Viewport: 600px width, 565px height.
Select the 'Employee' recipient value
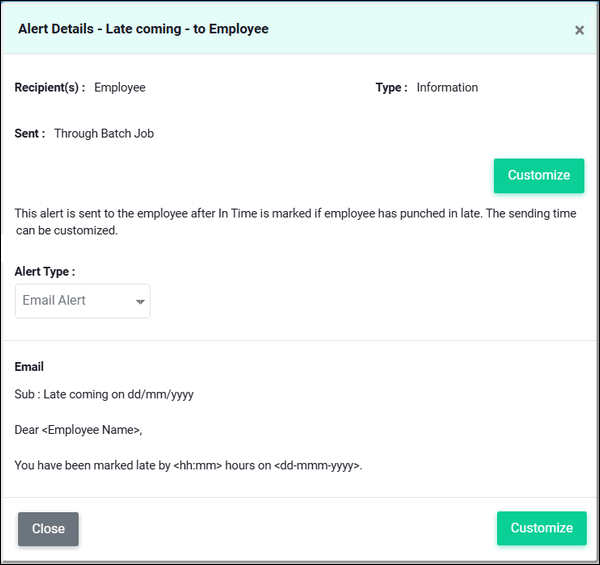pos(120,88)
